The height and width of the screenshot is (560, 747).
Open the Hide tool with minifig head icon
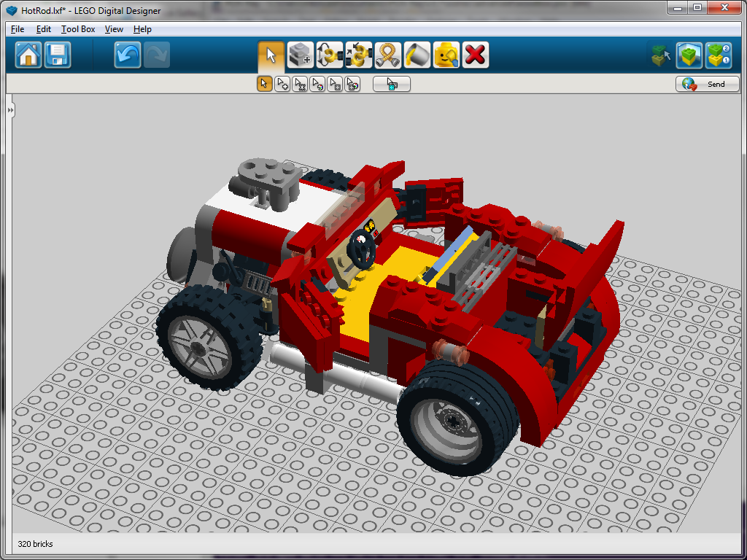446,54
